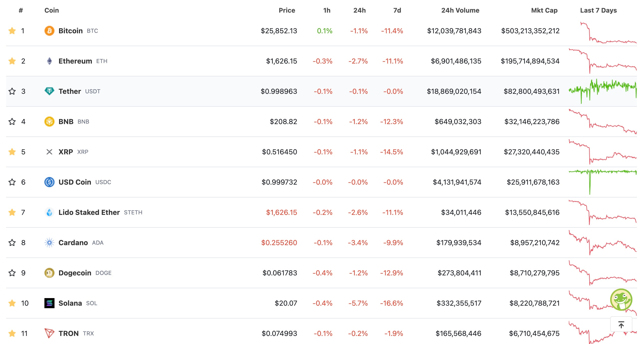Image resolution: width=644 pixels, height=344 pixels.
Task: Open the USD Coin page link
Action: [x=75, y=182]
